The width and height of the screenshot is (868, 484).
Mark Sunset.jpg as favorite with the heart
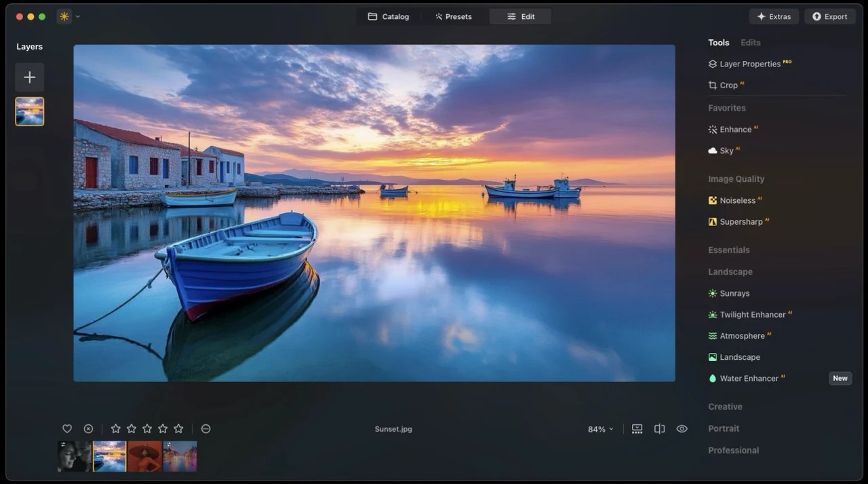point(67,428)
